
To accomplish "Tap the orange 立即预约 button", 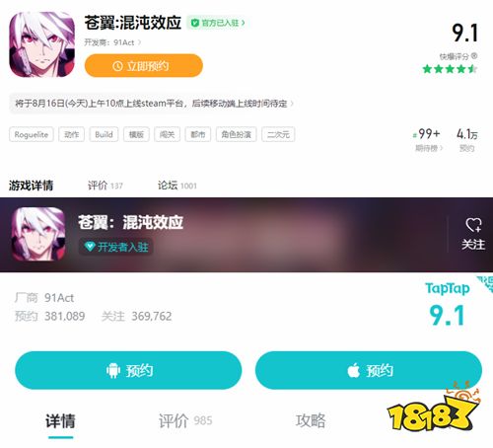I will (x=144, y=66).
